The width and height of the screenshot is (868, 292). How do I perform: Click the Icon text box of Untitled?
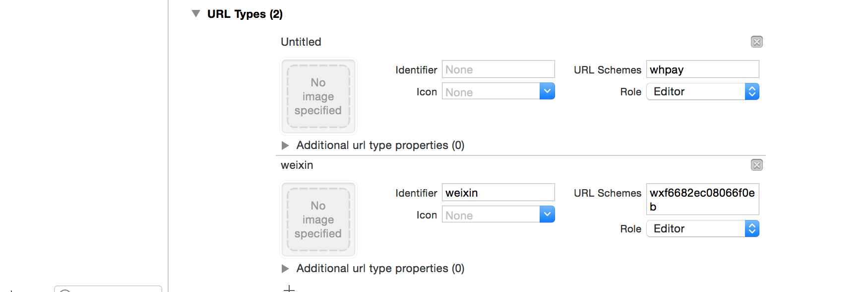tap(490, 92)
